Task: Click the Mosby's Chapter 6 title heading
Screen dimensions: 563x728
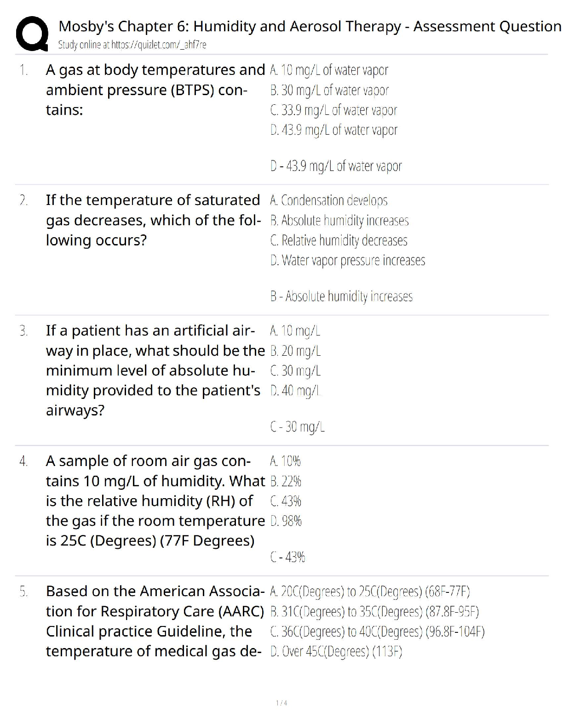Action: [310, 26]
